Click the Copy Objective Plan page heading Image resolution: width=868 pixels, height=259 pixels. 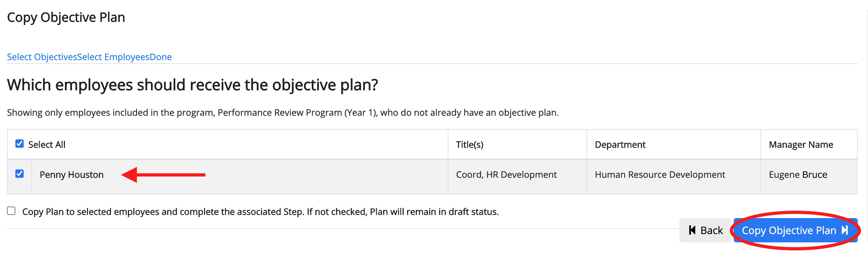(x=66, y=18)
